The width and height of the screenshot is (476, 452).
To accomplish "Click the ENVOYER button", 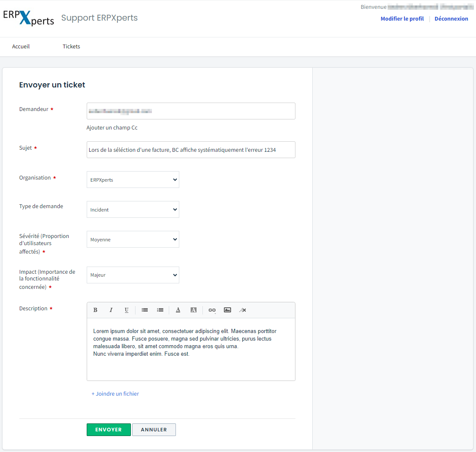I will coord(109,429).
